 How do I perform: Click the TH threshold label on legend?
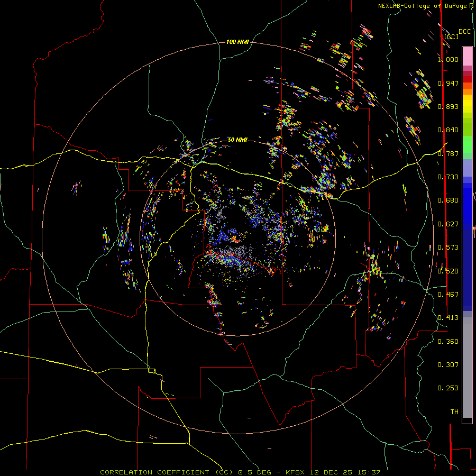coord(454,411)
